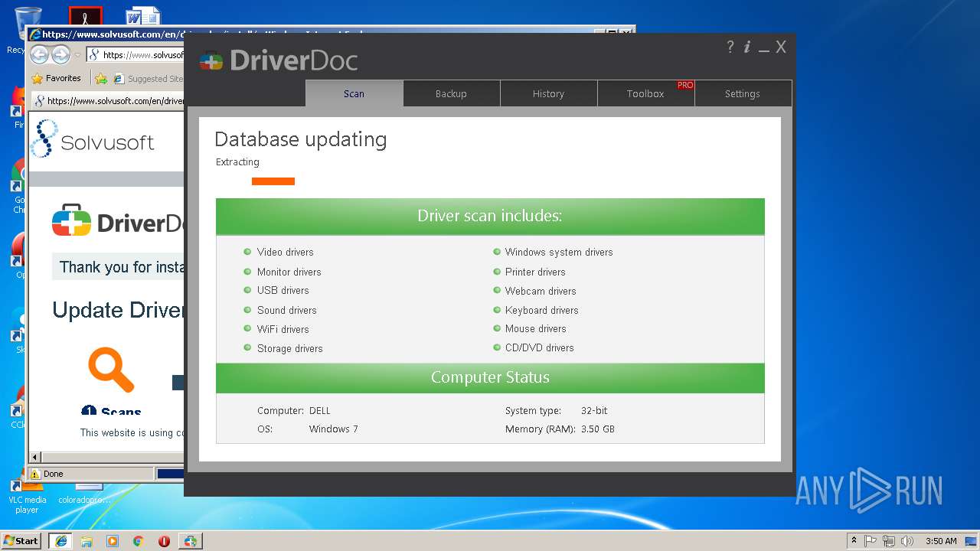Click the volume speaker tray icon
This screenshot has height=551, width=980.
[907, 541]
